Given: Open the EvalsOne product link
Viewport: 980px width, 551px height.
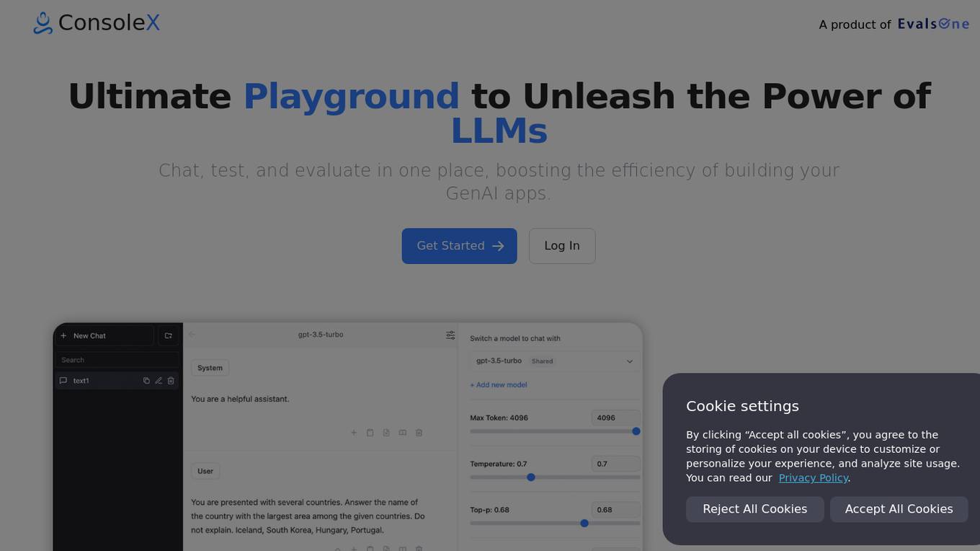Looking at the screenshot, I should (x=933, y=24).
